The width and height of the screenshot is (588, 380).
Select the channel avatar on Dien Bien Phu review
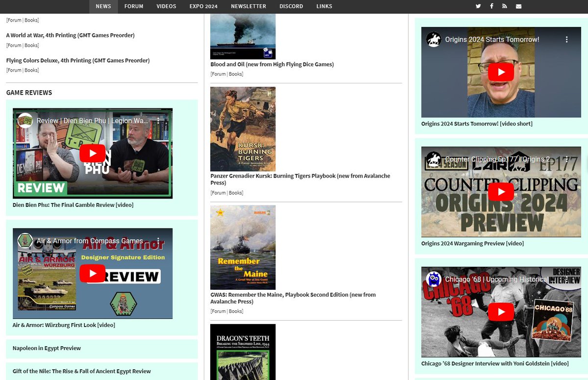25,121
